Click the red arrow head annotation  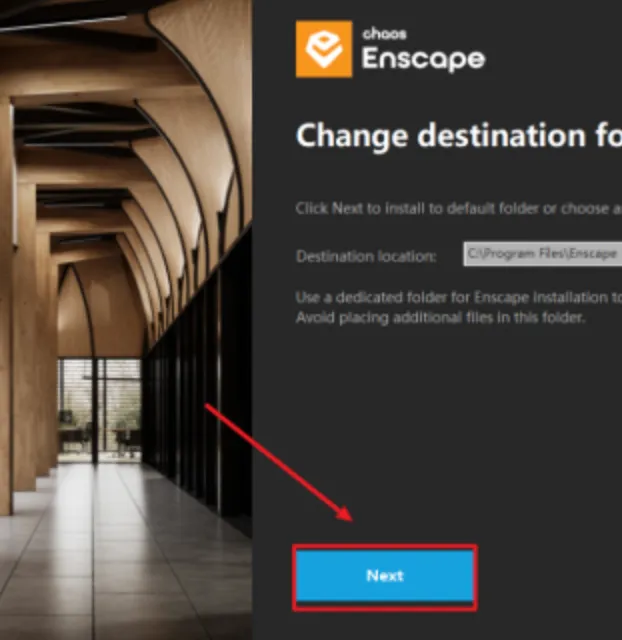(344, 513)
